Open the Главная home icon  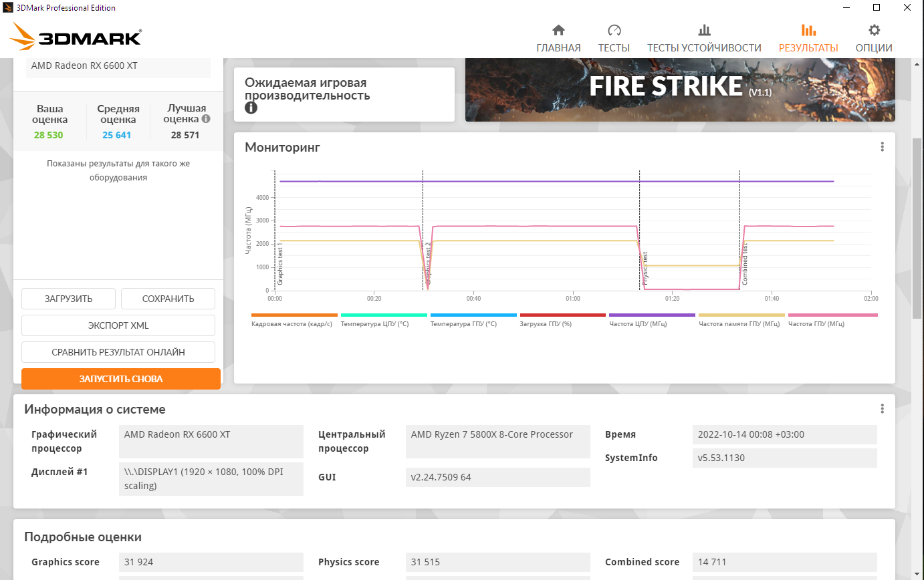coord(558,30)
